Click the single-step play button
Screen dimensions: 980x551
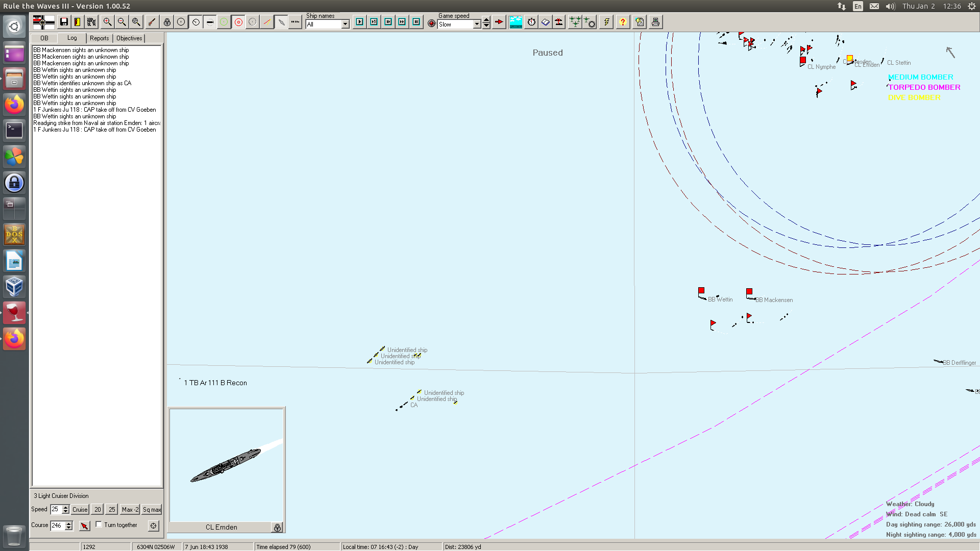360,22
